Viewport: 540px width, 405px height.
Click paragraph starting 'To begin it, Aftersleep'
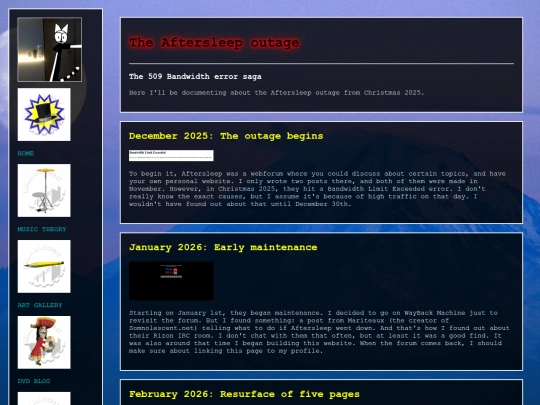[317, 189]
